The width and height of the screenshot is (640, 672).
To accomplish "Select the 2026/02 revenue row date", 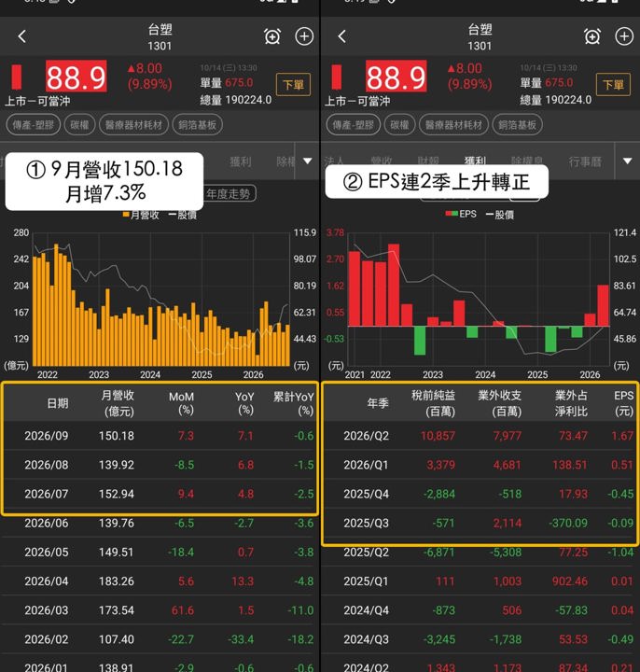I will coord(47,639).
